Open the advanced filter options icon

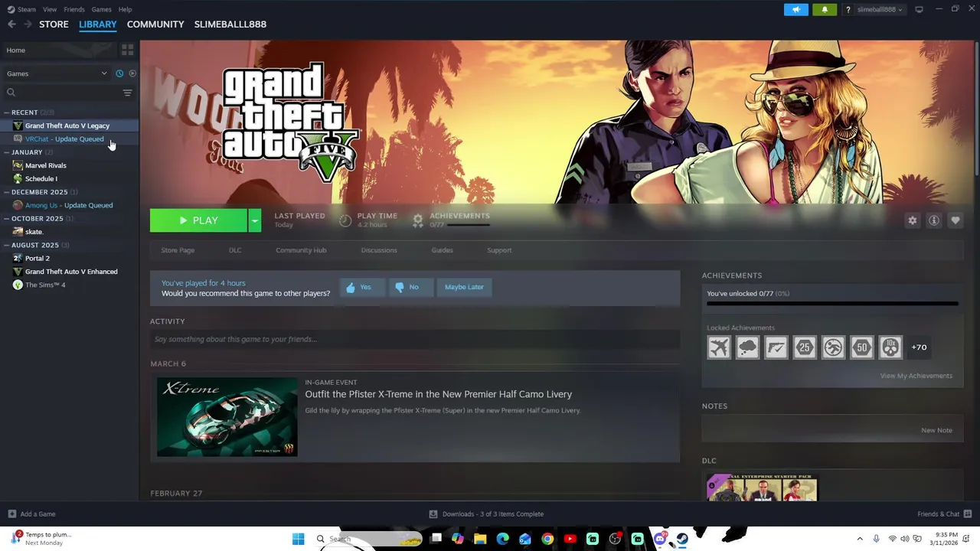point(128,93)
